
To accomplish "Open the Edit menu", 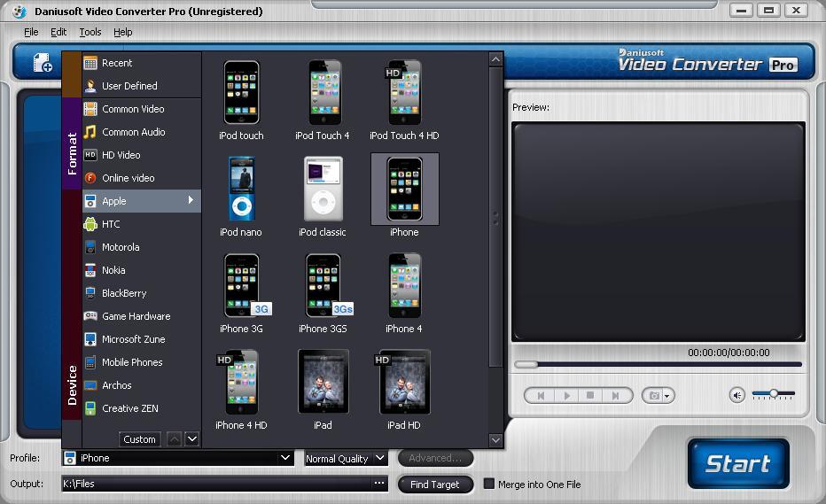I will pyautogui.click(x=58, y=32).
